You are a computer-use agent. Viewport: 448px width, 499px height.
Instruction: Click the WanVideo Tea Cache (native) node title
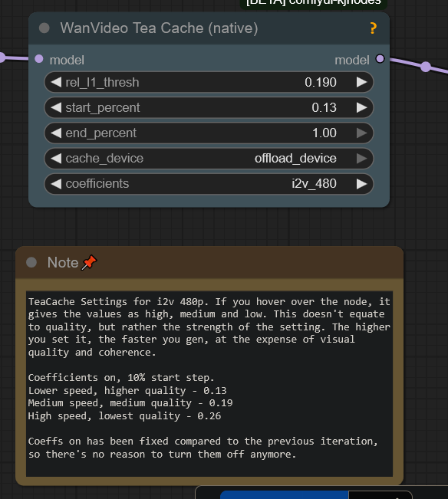(x=160, y=28)
